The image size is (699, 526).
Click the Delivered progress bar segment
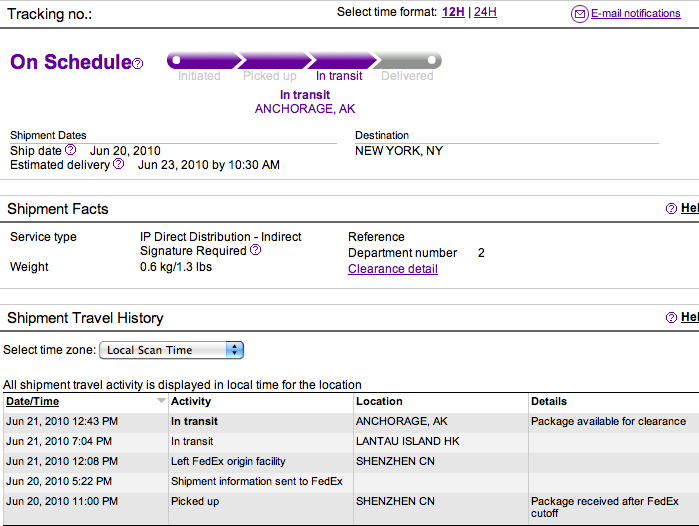[407, 61]
